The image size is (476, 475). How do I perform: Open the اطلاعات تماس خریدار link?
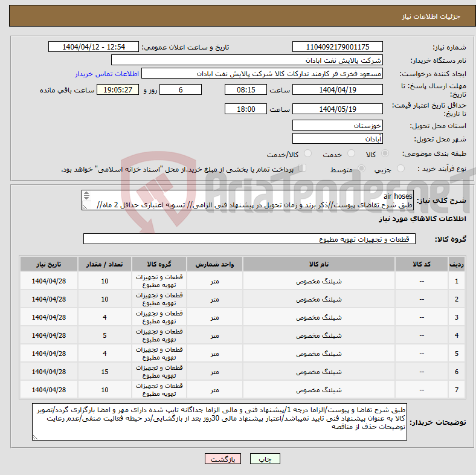(x=107, y=74)
